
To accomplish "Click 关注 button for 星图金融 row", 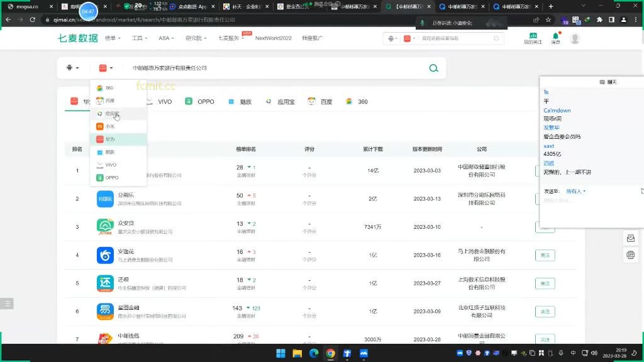I will point(545,312).
